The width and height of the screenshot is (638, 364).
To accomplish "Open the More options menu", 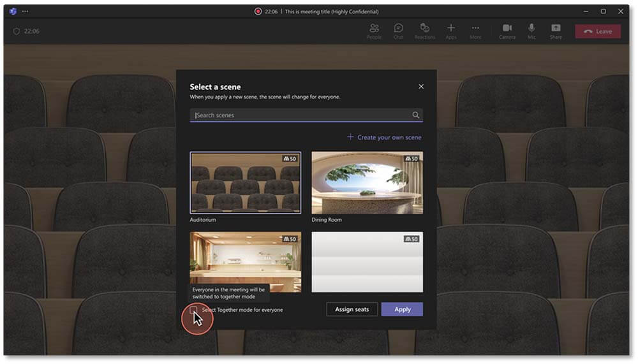I will pos(475,31).
